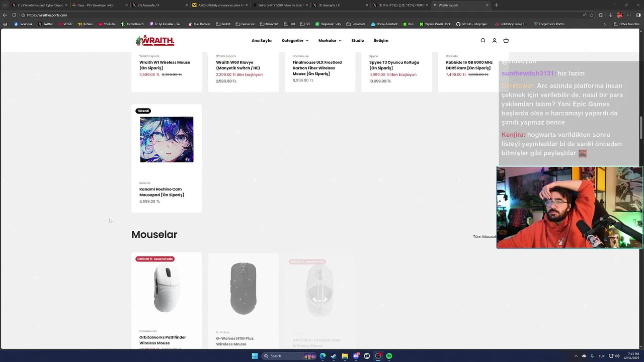
Task: Open Wraith W60 Klavye product link
Action: click(x=238, y=65)
